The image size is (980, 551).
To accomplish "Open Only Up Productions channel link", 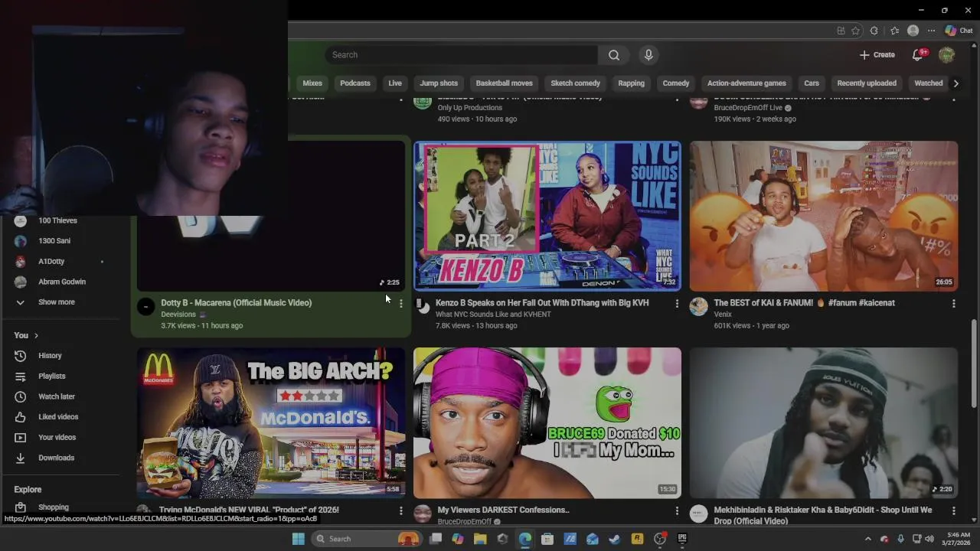I will pyautogui.click(x=470, y=108).
